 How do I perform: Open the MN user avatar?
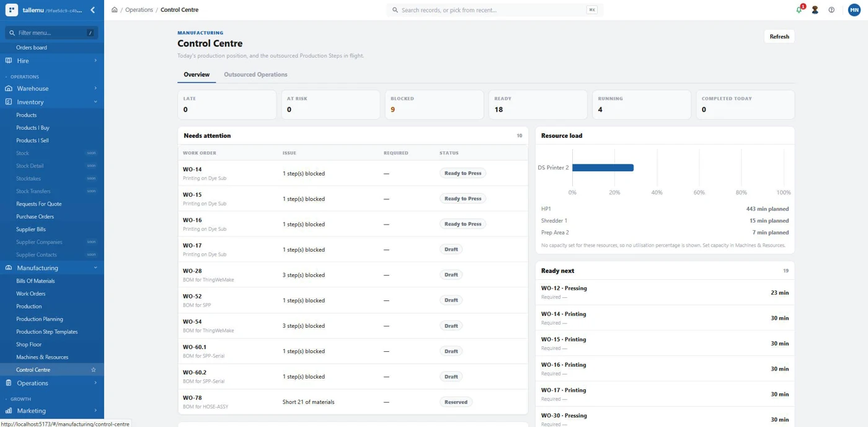854,10
